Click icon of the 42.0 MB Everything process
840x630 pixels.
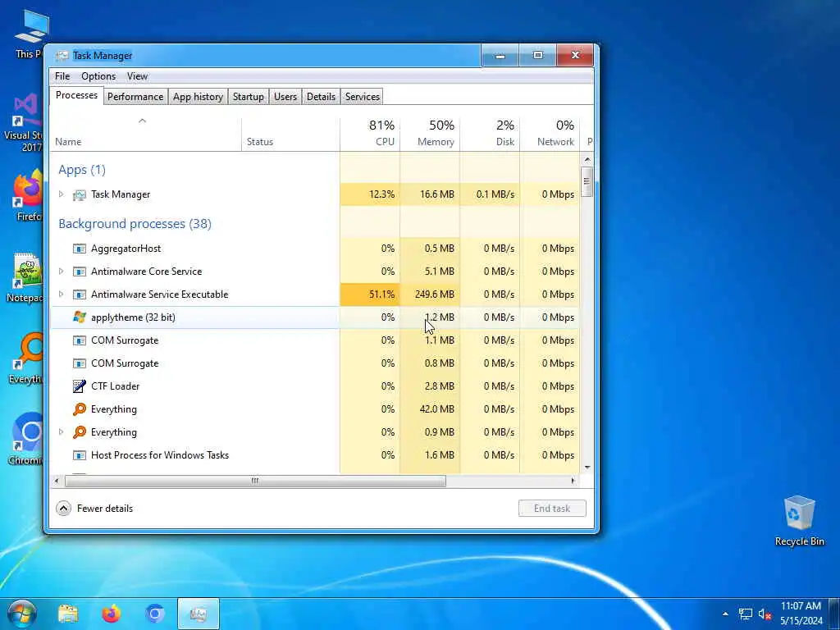point(80,409)
